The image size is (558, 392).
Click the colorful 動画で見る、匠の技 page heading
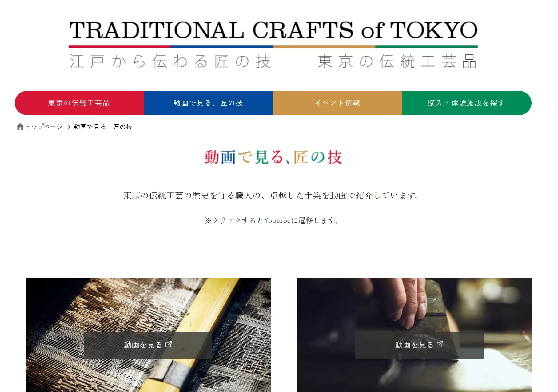pyautogui.click(x=273, y=157)
